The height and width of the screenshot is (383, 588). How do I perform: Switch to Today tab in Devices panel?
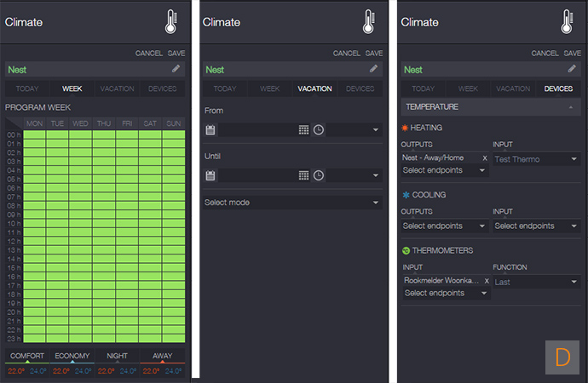[423, 89]
